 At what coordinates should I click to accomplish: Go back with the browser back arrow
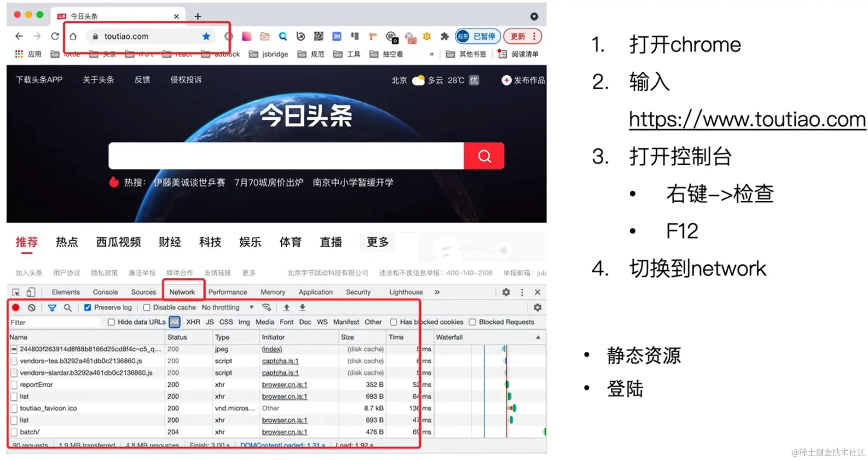[x=19, y=36]
